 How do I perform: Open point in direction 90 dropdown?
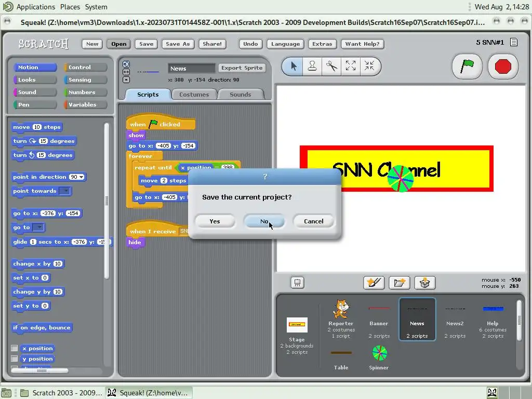coord(82,177)
